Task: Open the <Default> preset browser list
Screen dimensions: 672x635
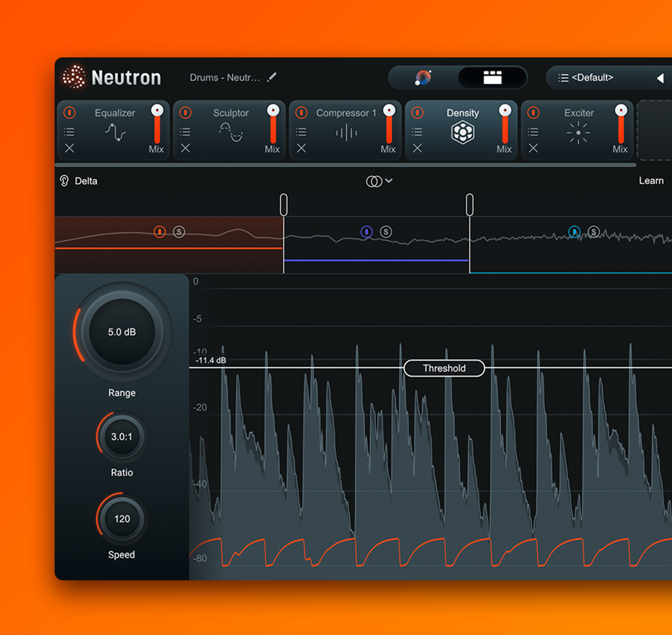Action: (586, 77)
